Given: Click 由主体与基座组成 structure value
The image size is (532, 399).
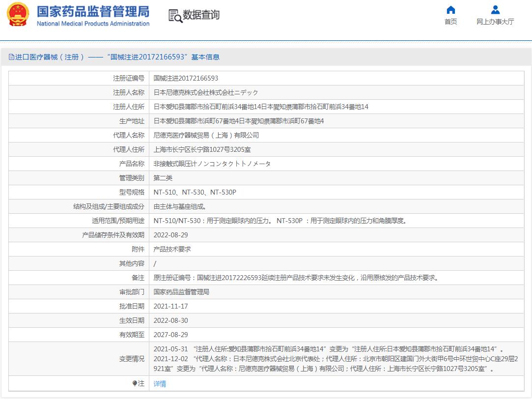Looking at the screenshot, I should (x=180, y=206).
